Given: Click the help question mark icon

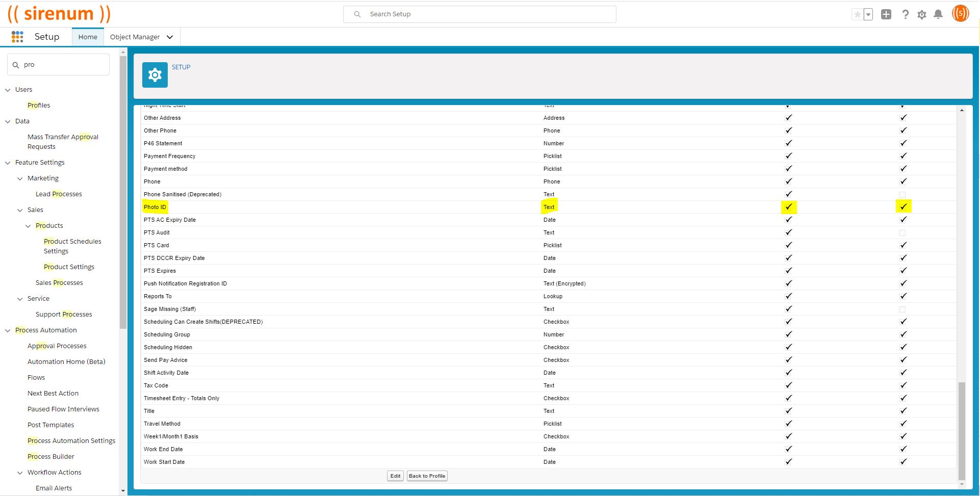Looking at the screenshot, I should point(905,15).
